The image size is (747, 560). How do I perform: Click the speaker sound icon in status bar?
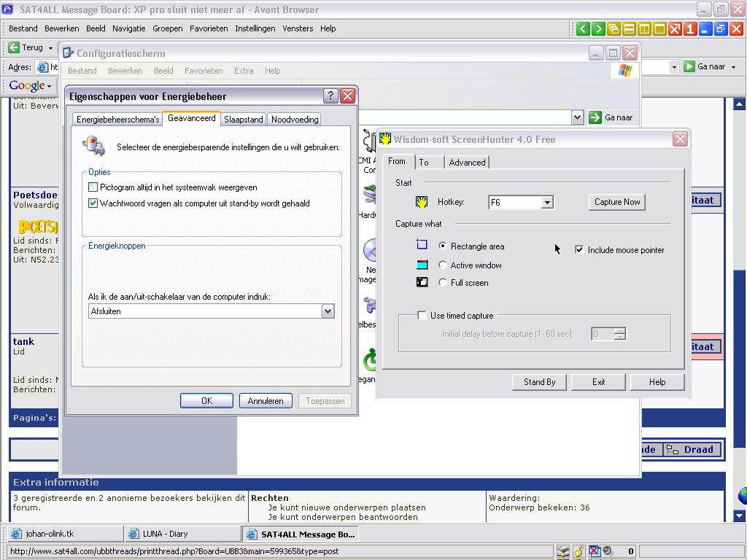pos(608,551)
